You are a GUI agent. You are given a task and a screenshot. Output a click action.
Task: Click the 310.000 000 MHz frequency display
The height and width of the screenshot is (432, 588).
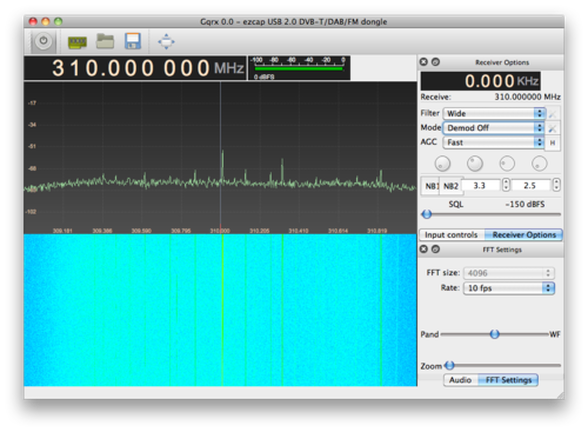(x=135, y=68)
